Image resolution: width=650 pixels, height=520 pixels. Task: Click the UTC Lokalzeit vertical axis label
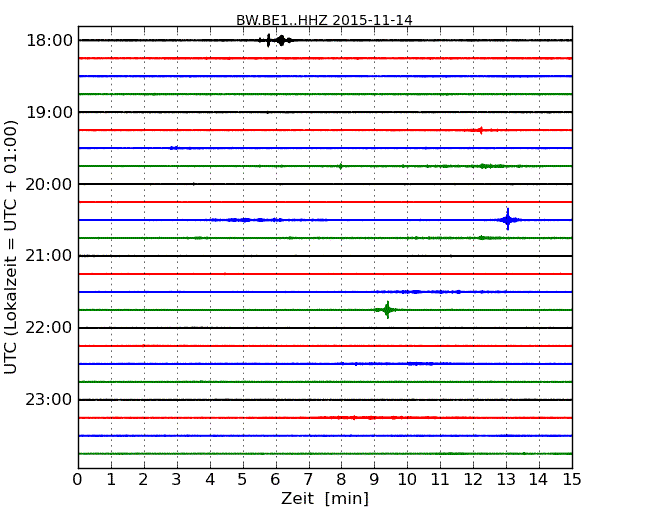point(11,247)
